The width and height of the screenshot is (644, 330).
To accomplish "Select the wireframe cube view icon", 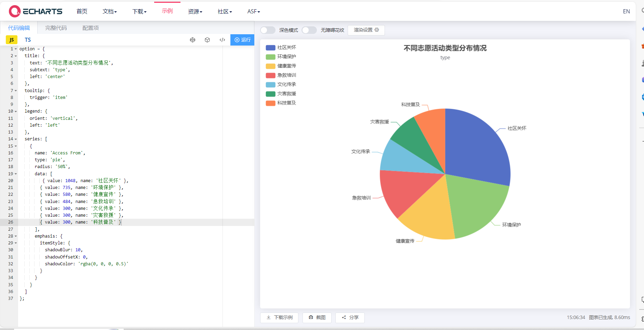I will [192, 40].
